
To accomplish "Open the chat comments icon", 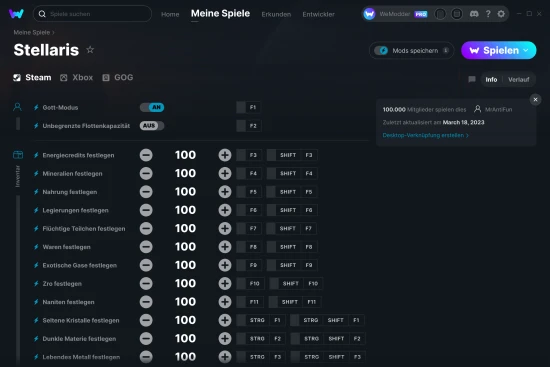I will point(472,79).
